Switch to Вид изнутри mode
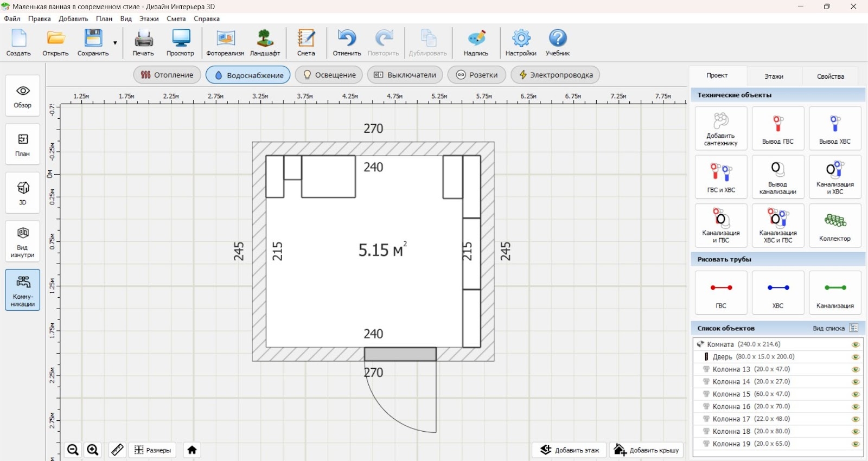 tap(23, 241)
